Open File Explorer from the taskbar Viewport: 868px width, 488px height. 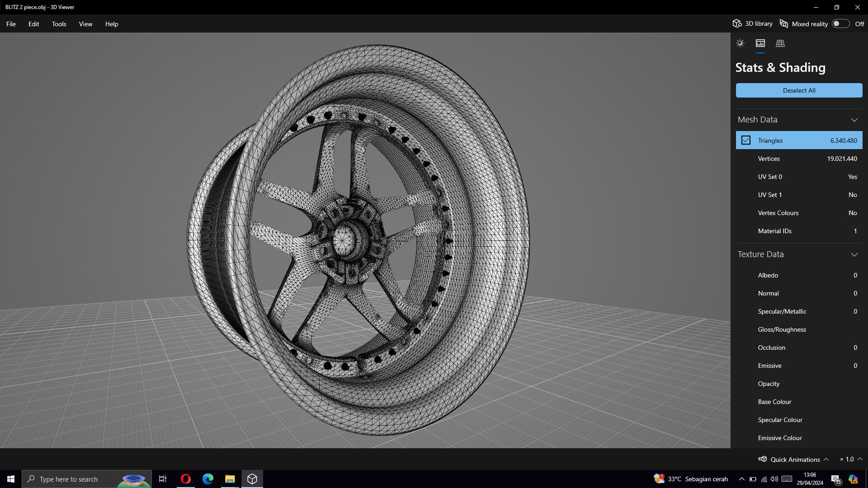pos(230,479)
